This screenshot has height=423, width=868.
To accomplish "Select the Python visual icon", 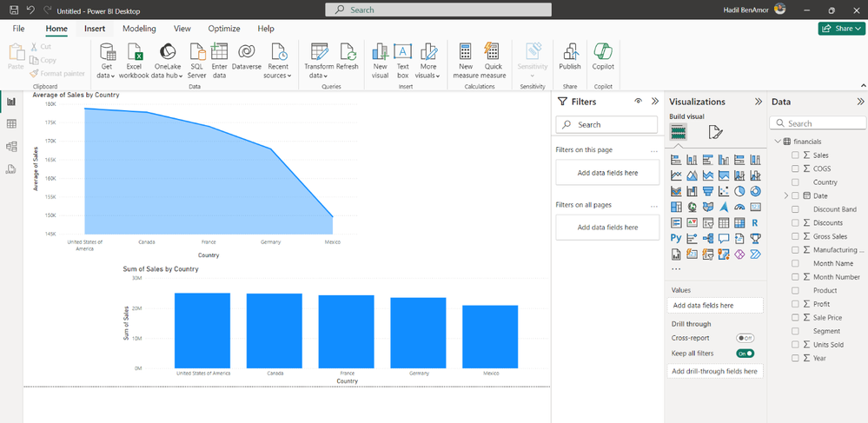I will pos(676,239).
